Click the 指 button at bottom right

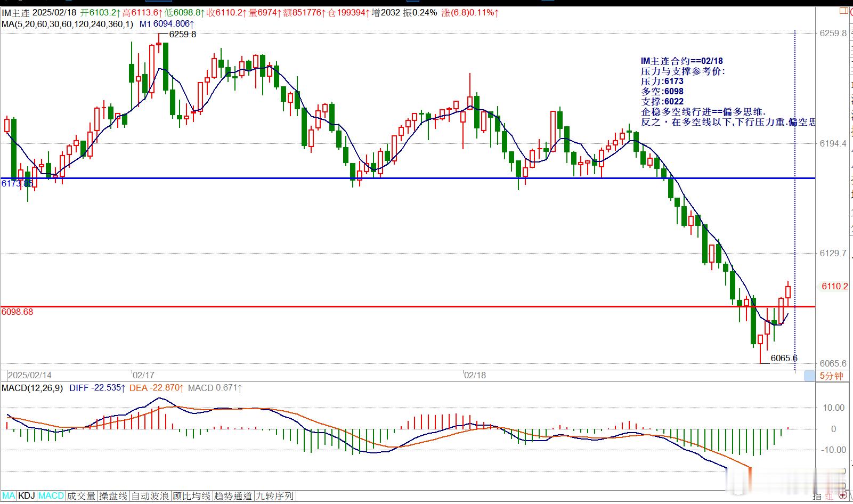coord(817,497)
